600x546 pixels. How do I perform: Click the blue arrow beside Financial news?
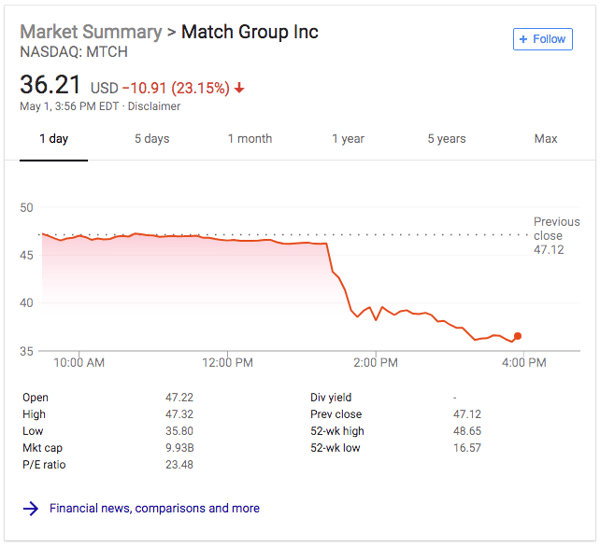[30, 508]
